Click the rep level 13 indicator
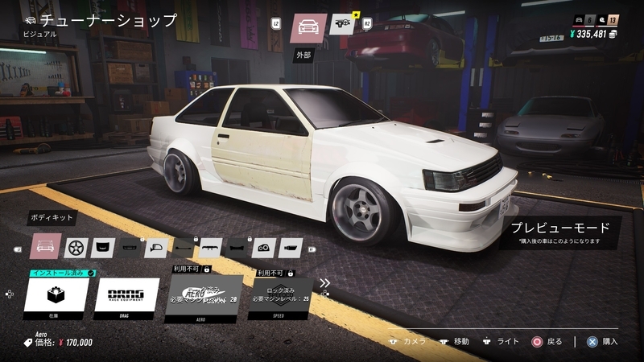644x362 pixels. 608,19
